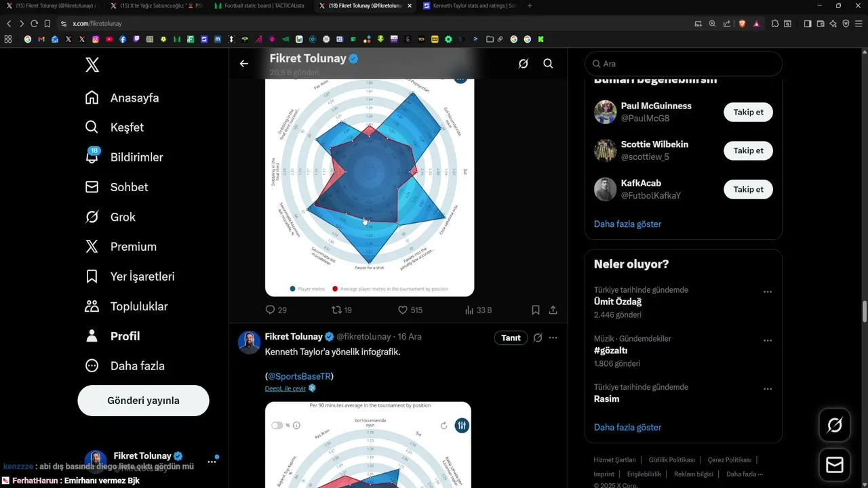Viewport: 868px width, 488px height.
Task: Follow Paul McGuinness with Takip et
Action: (748, 112)
